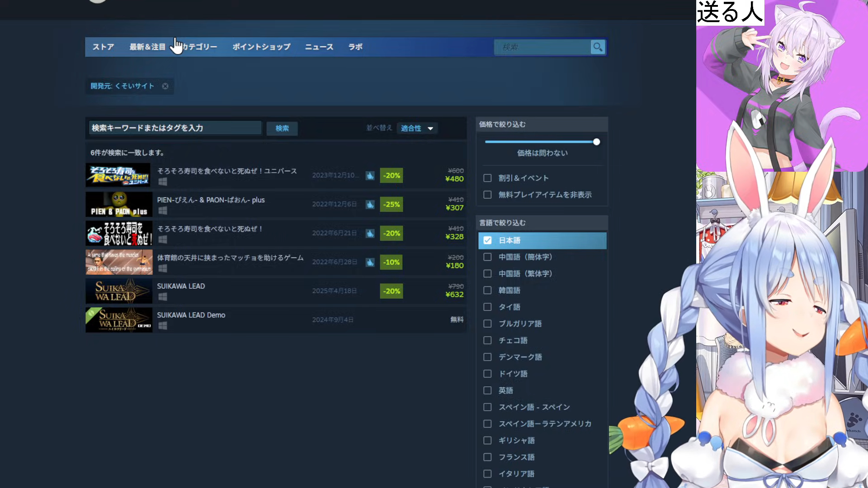Open the 最新＆注目 menu
The height and width of the screenshot is (488, 868).
pyautogui.click(x=147, y=47)
